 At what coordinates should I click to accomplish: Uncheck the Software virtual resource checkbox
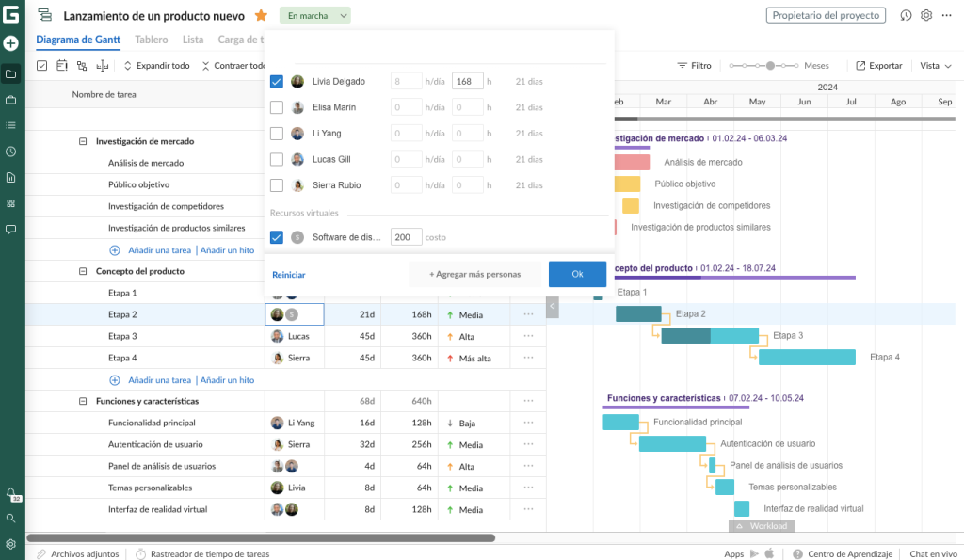coord(277,237)
